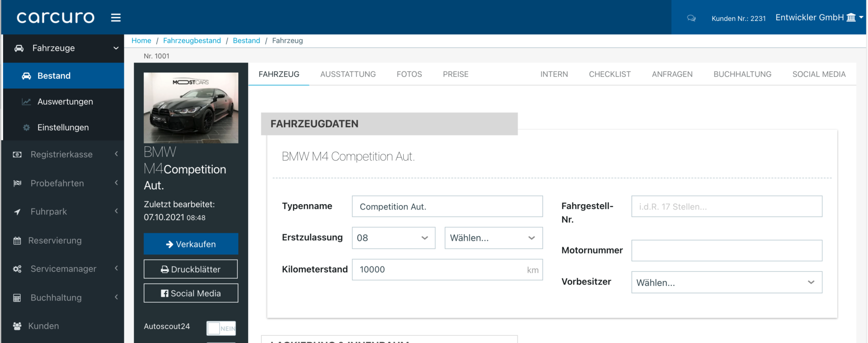The width and height of the screenshot is (868, 343).
Task: Click the cash icon next to Registrierkasse
Action: [17, 155]
